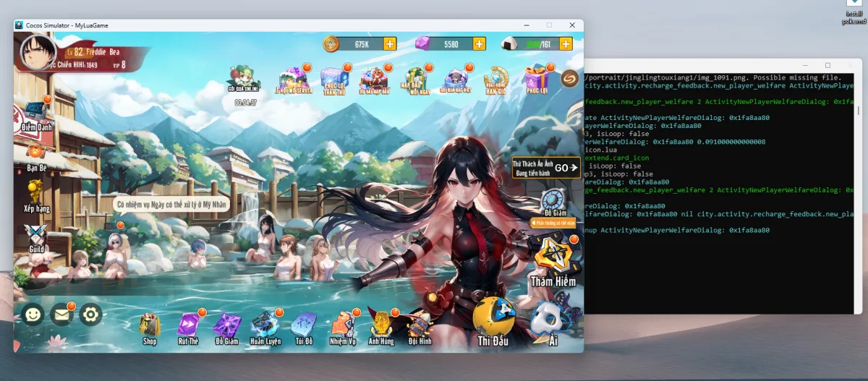Add rice ball stamina with plus
This screenshot has height=381, width=868.
[566, 44]
